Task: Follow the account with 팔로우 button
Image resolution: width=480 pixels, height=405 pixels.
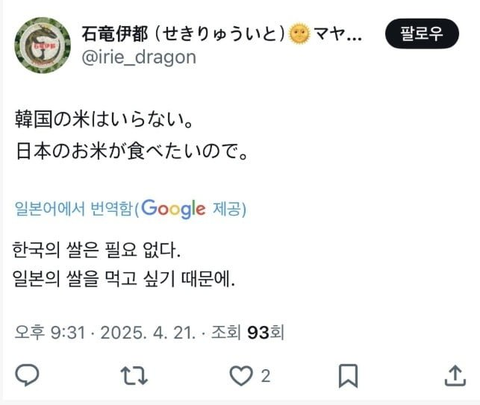Action: point(422,34)
